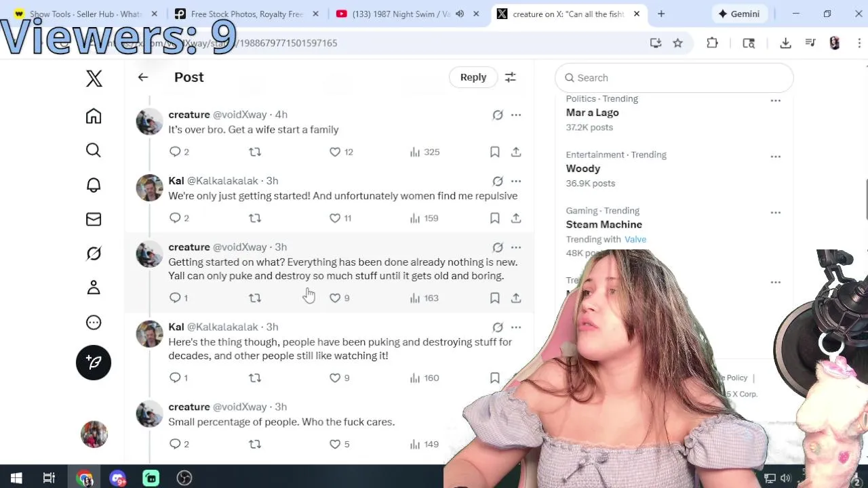Reply to 'women find me repulsive' post
Viewport: 868px width, 488px height.
(x=179, y=218)
